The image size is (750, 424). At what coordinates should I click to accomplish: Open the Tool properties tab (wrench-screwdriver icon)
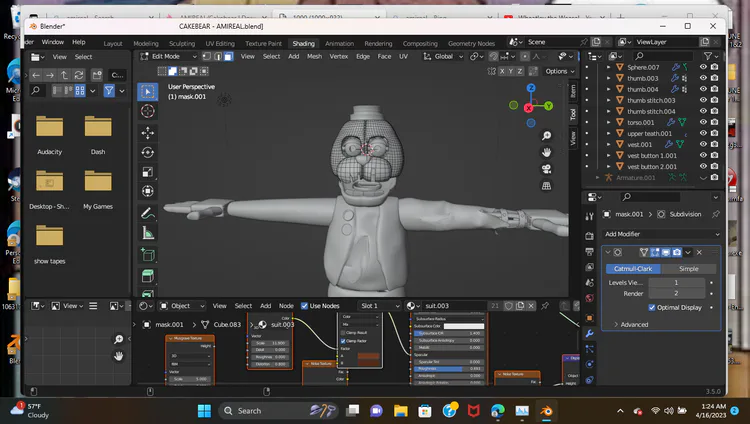[x=589, y=216]
